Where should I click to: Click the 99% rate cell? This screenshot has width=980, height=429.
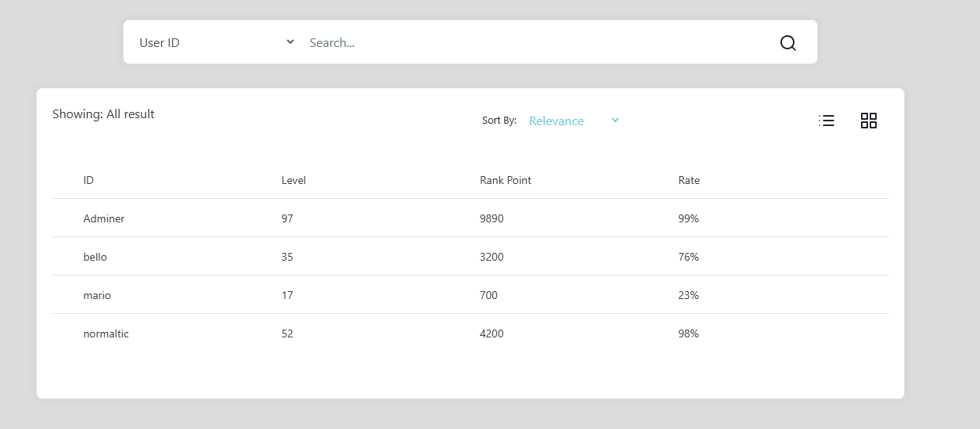(x=689, y=218)
